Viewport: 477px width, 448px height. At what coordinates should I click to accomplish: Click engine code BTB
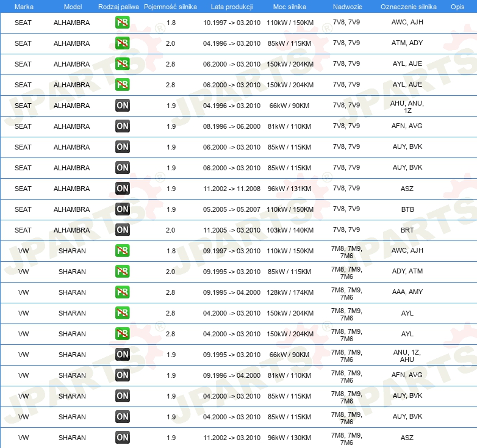pyautogui.click(x=407, y=209)
